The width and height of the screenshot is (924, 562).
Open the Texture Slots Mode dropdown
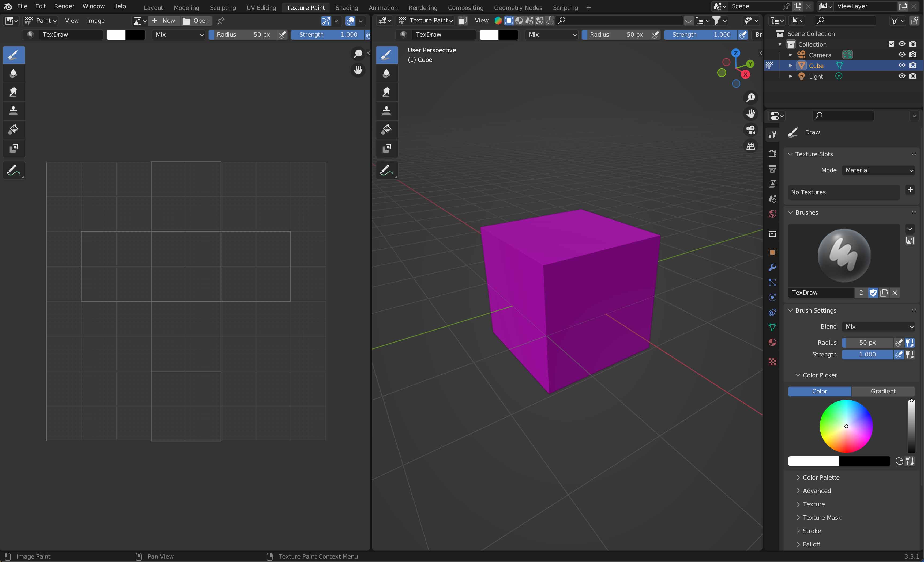point(879,170)
